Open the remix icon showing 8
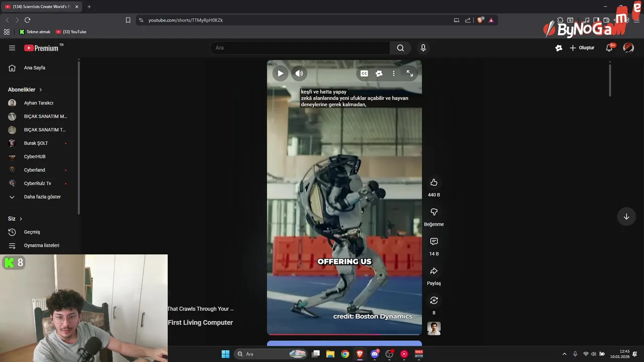Viewport: 644px width, 362px height. [434, 301]
